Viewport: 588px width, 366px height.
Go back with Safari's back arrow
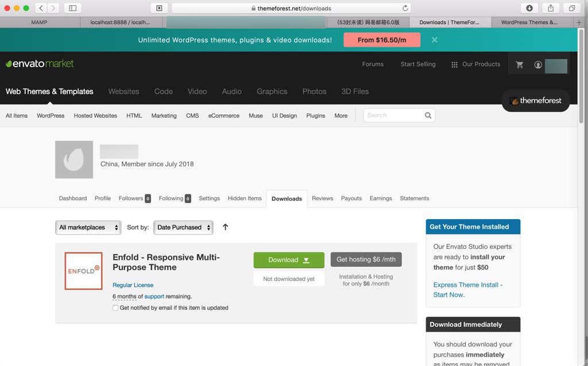pos(41,8)
